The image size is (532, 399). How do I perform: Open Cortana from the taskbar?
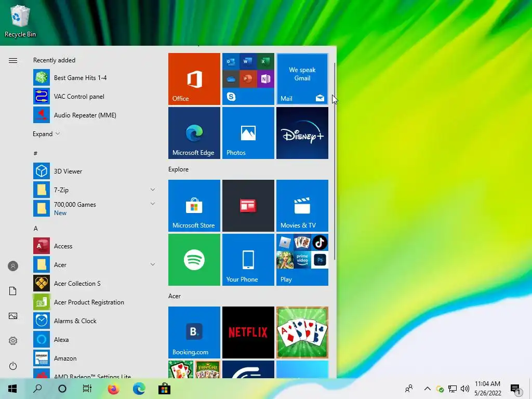(62, 389)
